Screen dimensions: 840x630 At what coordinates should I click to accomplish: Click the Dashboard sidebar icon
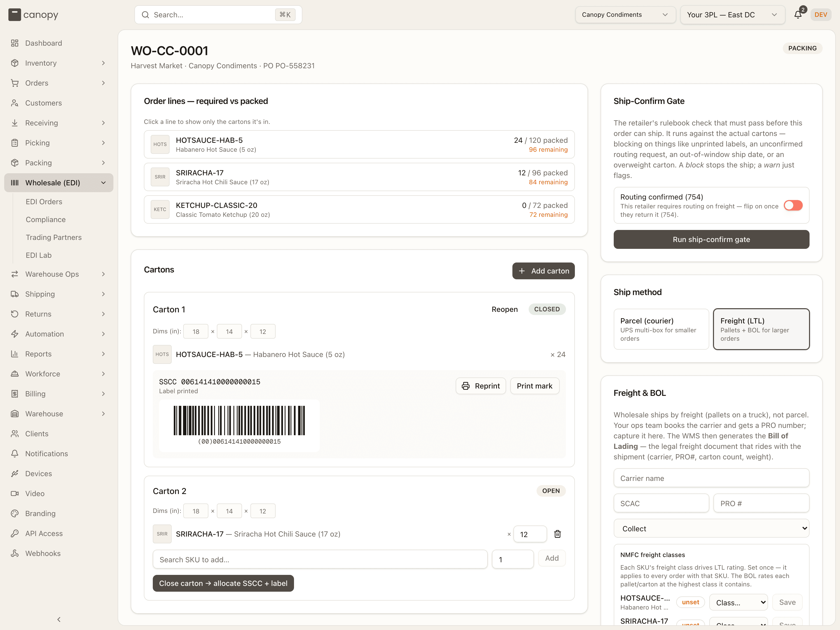point(15,43)
